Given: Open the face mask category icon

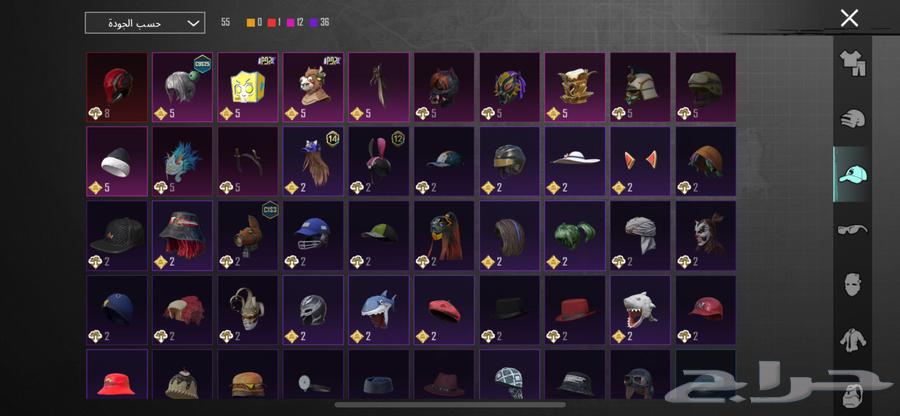Looking at the screenshot, I should tap(852, 284).
